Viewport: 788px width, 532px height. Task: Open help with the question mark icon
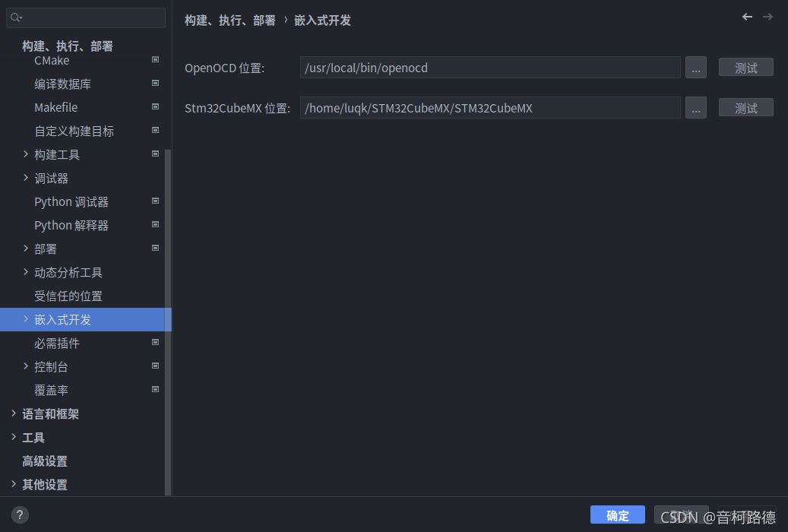[x=20, y=515]
